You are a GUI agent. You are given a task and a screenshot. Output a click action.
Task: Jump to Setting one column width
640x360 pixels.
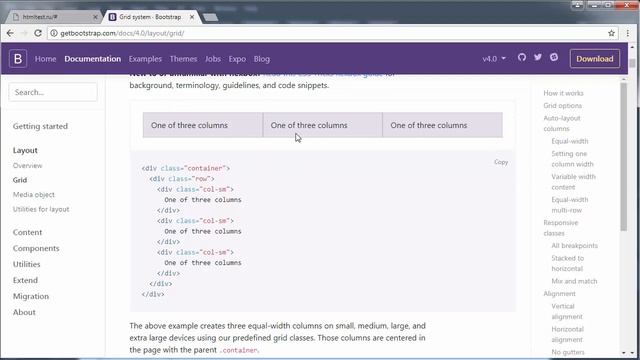(x=572, y=159)
